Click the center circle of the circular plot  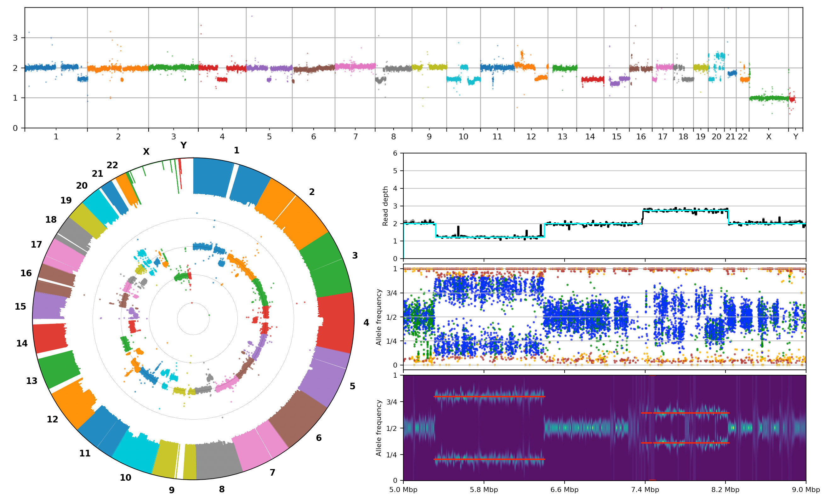pyautogui.click(x=193, y=318)
